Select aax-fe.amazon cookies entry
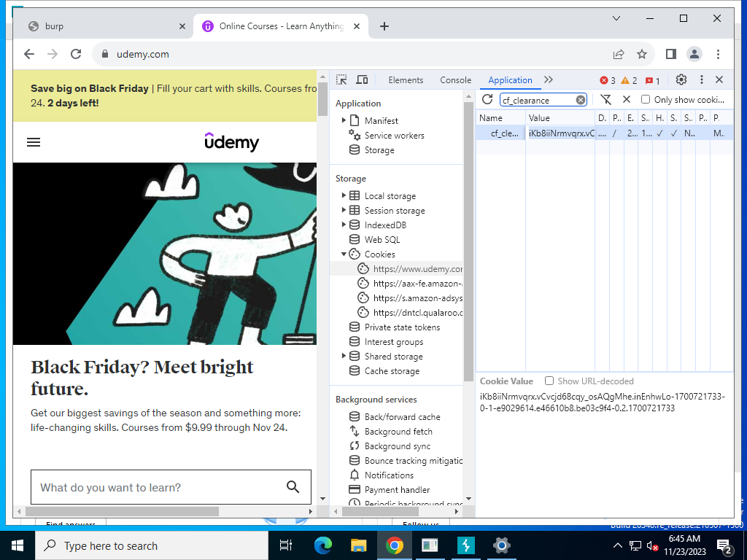This screenshot has height=560, width=747. (x=410, y=284)
